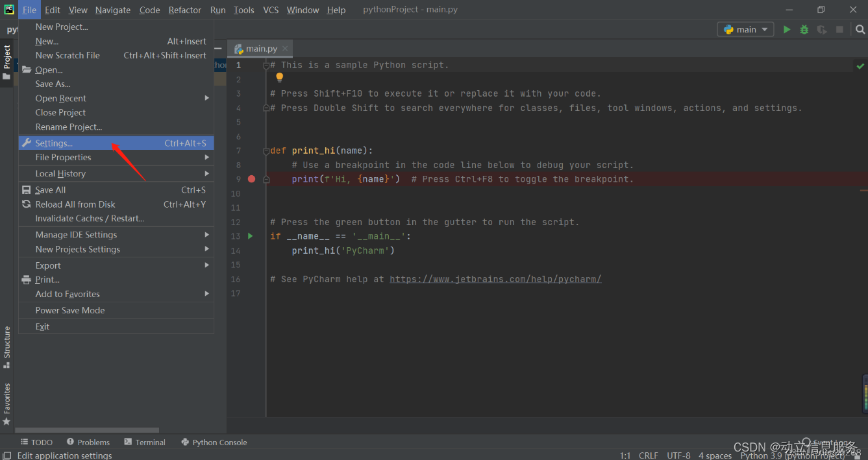Screen dimensions: 868x460
Task: Stop the running process with the square icon
Action: pyautogui.click(x=839, y=29)
